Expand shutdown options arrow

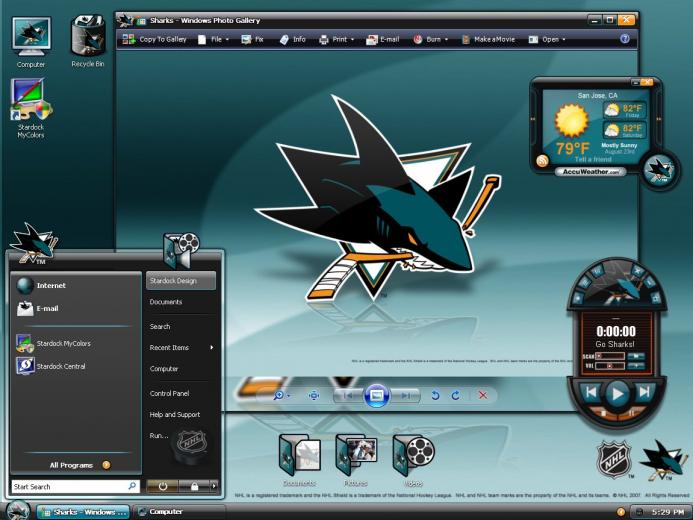[214, 486]
